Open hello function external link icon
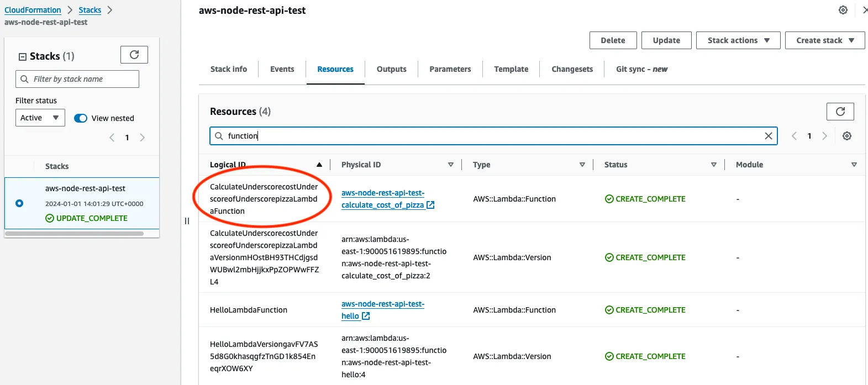The image size is (868, 385). [366, 316]
